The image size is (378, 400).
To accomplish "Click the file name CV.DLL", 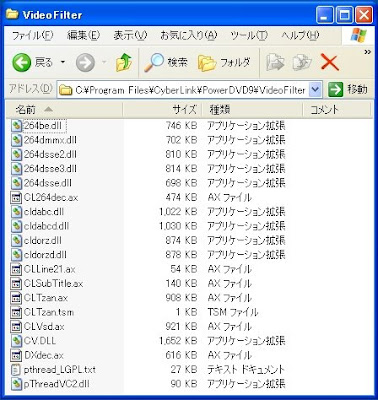I will tap(40, 341).
